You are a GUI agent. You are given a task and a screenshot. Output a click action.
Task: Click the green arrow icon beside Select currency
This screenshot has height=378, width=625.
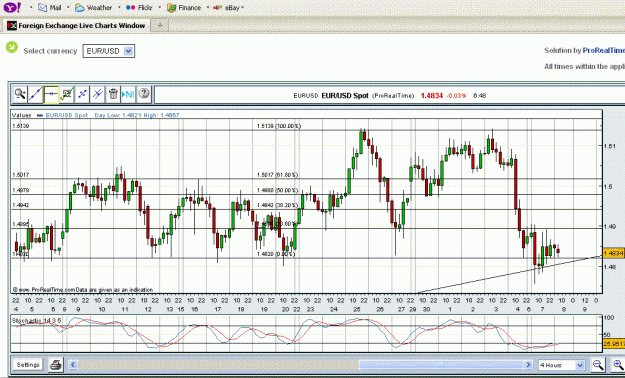(12, 47)
